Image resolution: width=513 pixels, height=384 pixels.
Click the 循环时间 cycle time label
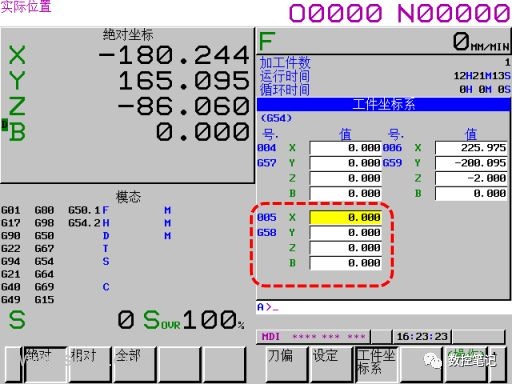click(x=285, y=90)
